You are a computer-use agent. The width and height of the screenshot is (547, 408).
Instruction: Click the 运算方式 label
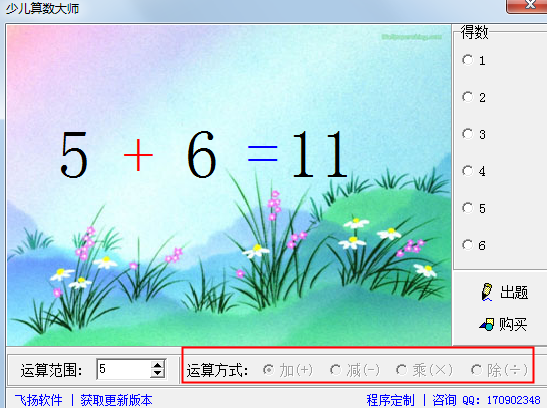[217, 370]
